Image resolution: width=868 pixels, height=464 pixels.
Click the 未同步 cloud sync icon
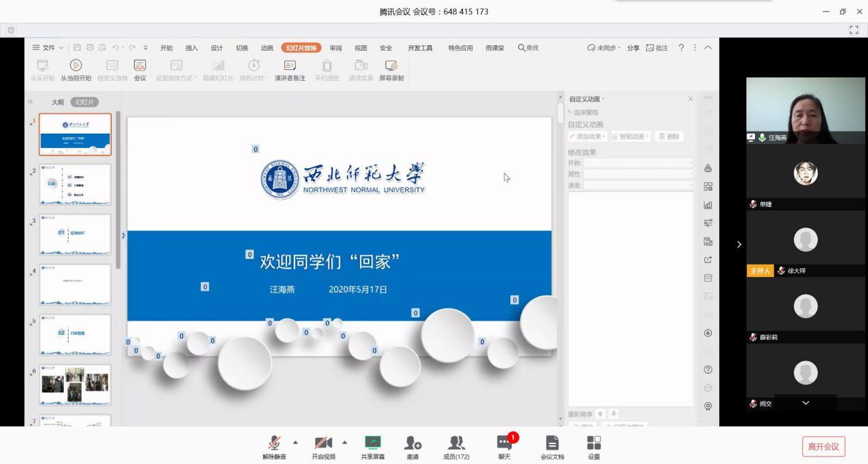[x=592, y=48]
